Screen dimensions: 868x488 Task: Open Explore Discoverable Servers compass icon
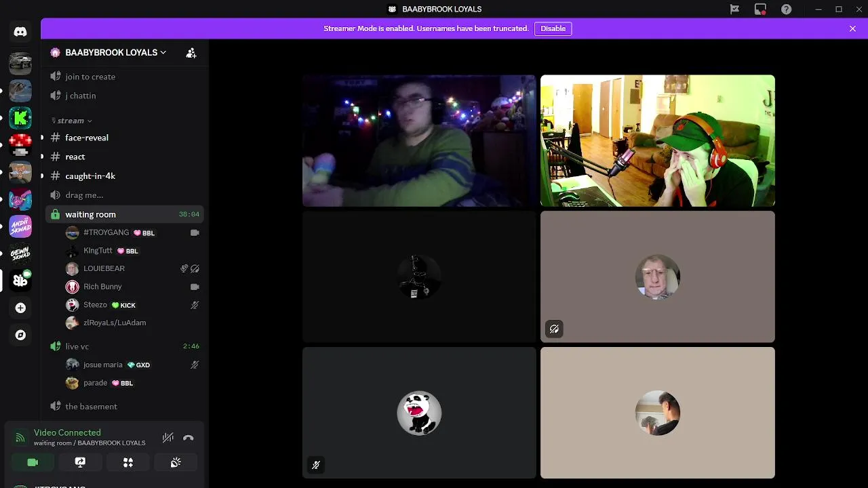pos(20,335)
